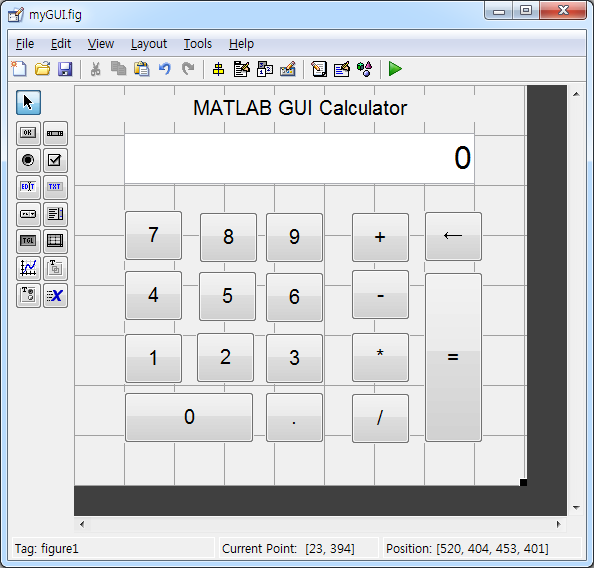The height and width of the screenshot is (568, 594).
Task: Open the Layout menu
Action: pyautogui.click(x=149, y=44)
